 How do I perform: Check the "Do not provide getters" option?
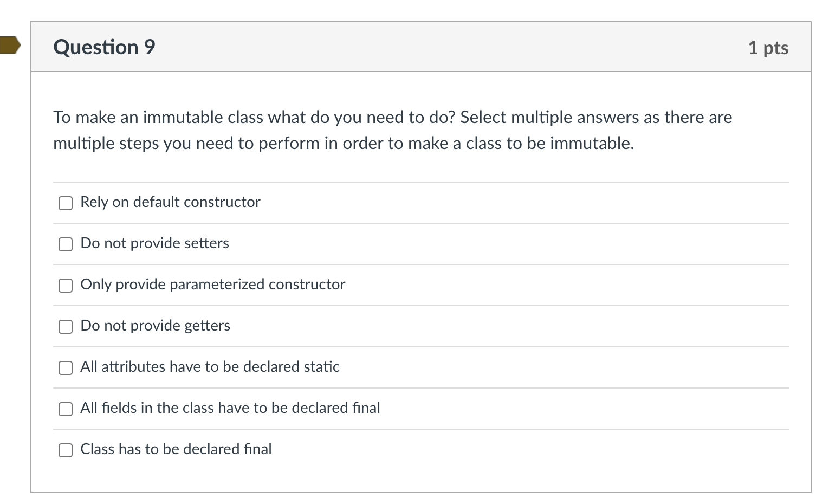[x=65, y=326]
